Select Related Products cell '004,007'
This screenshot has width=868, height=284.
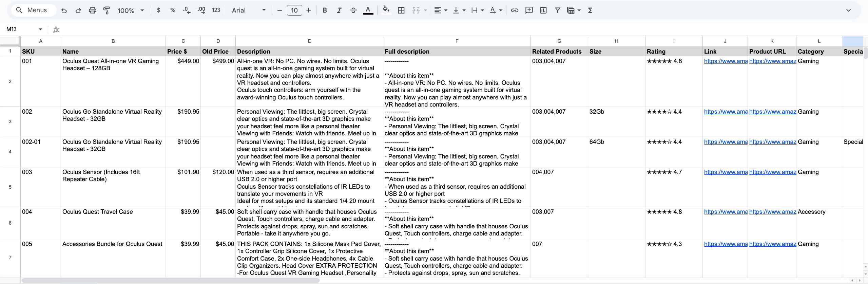[x=559, y=187]
